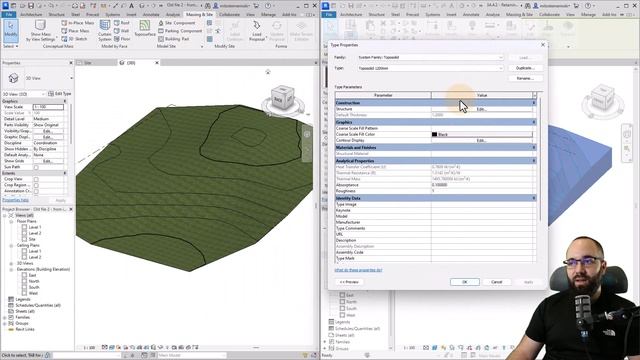Collapse the Analytical Properties group
This screenshot has width=640, height=360.
[533, 161]
